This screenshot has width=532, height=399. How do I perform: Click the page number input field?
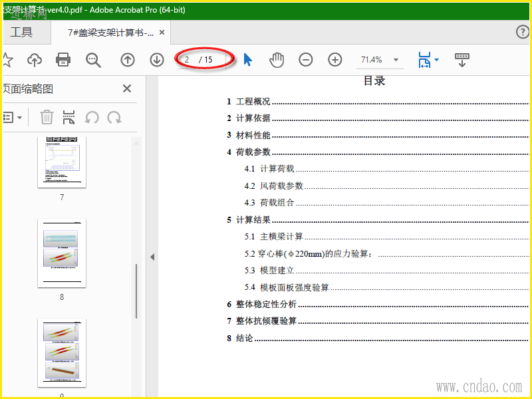click(189, 60)
